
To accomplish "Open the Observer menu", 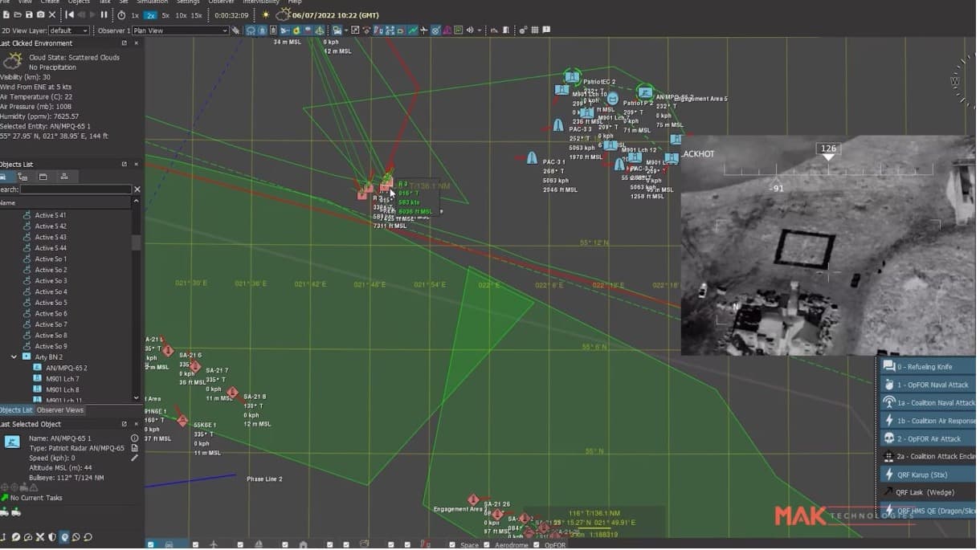I will tap(221, 2).
